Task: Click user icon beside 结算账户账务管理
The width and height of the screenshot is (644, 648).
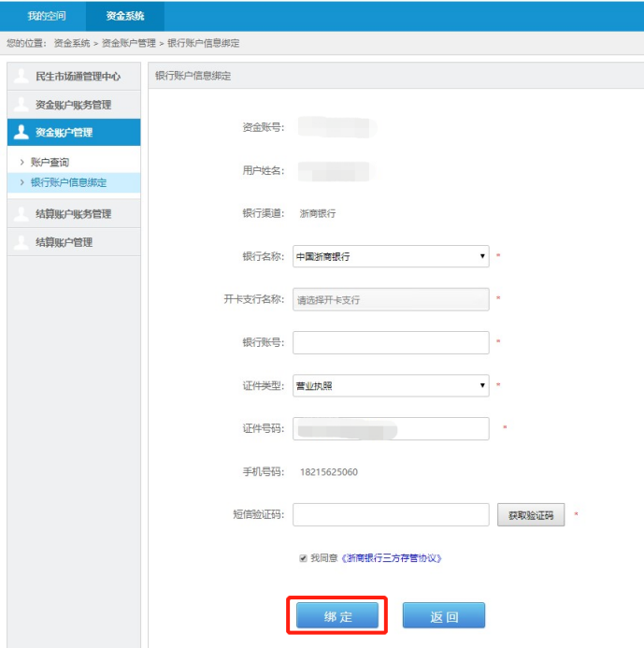Action: point(21,213)
